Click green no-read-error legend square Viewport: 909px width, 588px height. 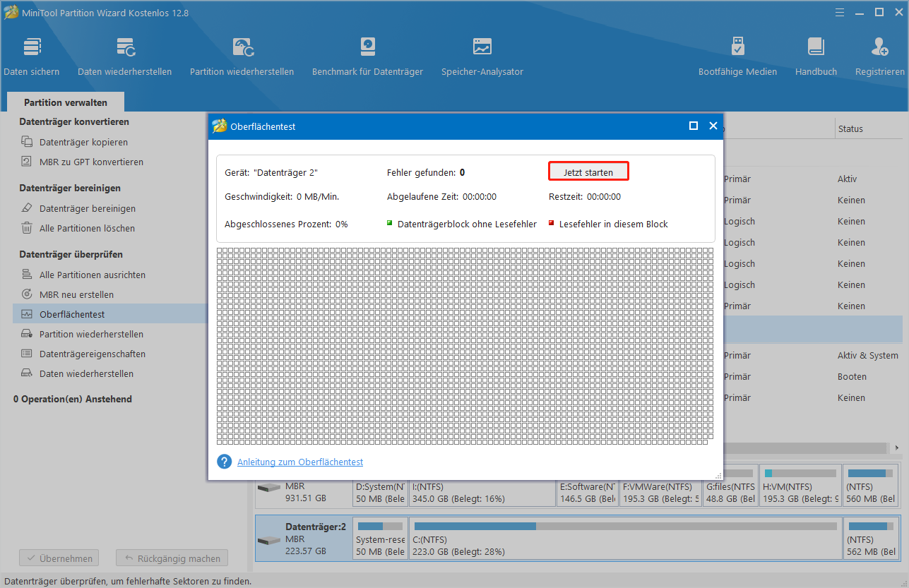[389, 223]
